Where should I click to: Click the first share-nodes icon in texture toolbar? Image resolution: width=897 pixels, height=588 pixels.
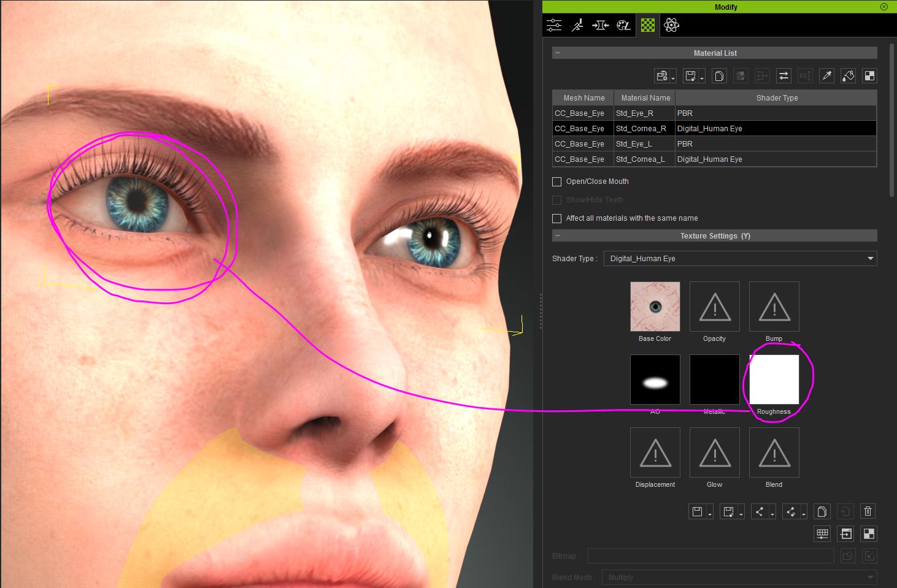(x=760, y=511)
